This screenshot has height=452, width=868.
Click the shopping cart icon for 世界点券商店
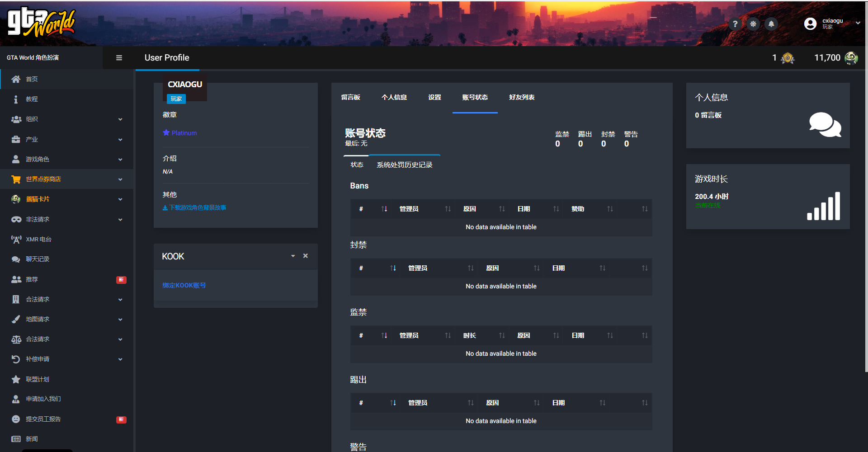(16, 179)
